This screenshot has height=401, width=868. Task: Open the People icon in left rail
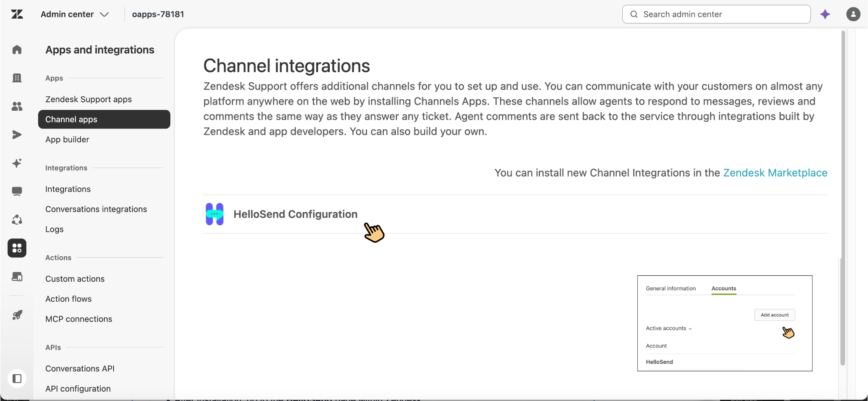(x=17, y=106)
